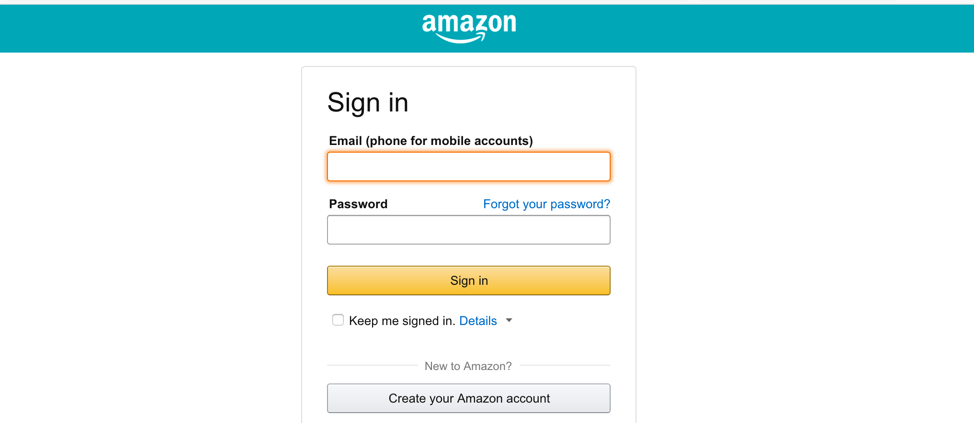
Task: Click the Keep me signed in label text
Action: 403,321
